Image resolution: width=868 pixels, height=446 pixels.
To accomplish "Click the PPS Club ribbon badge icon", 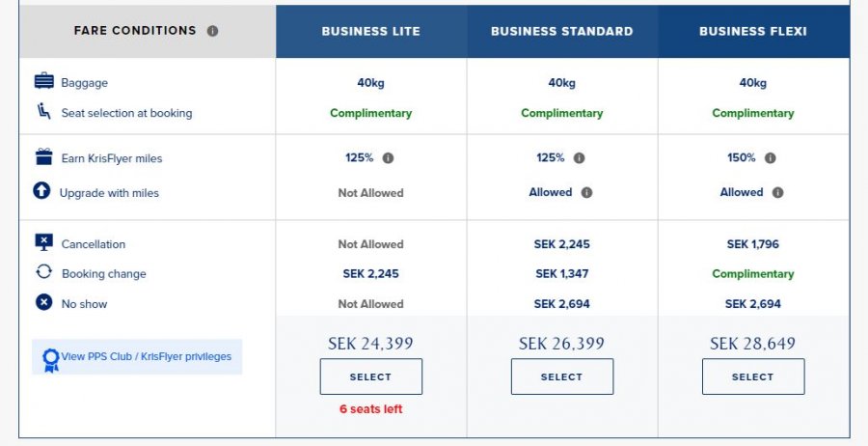I will tap(50, 360).
